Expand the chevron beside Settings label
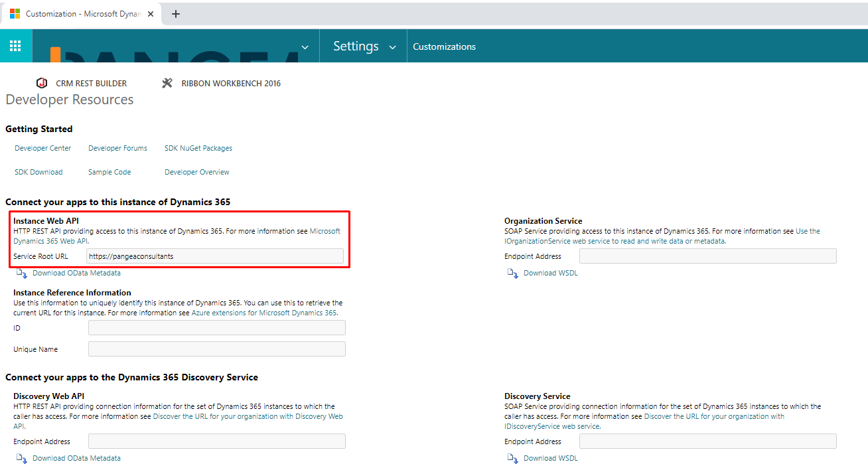Image resolution: width=868 pixels, height=476 pixels. [392, 46]
